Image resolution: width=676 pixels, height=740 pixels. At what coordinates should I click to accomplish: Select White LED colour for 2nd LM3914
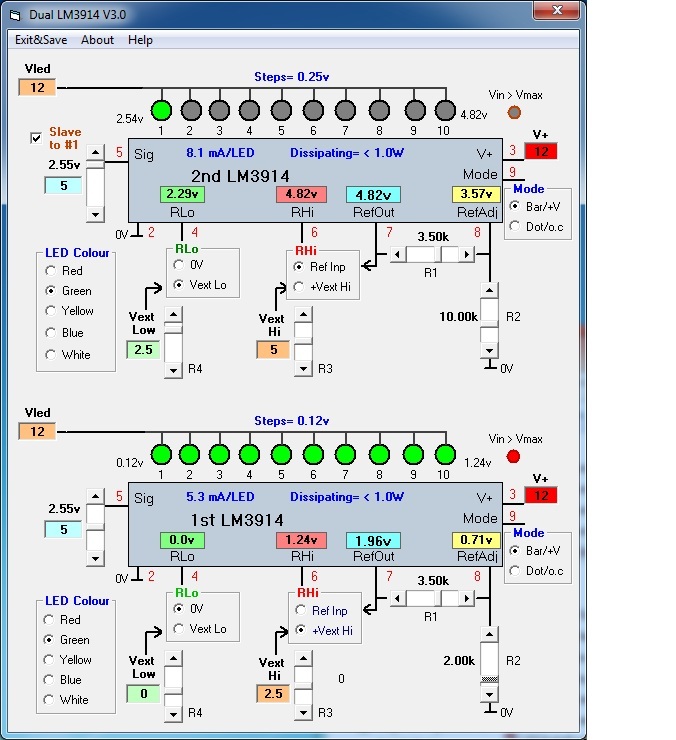click(51, 354)
